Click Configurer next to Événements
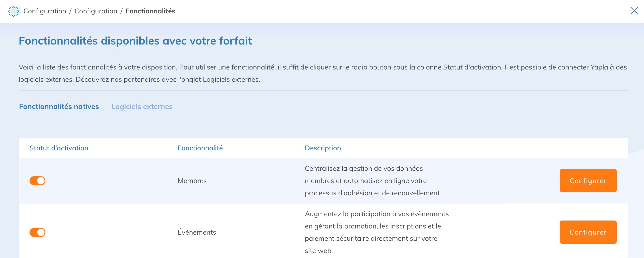This screenshot has height=258, width=644. [588, 232]
